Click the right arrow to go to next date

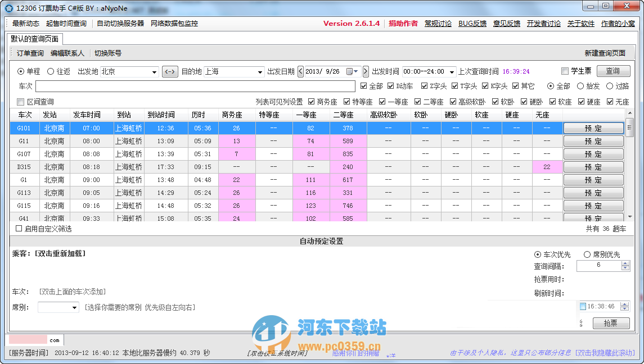point(366,71)
